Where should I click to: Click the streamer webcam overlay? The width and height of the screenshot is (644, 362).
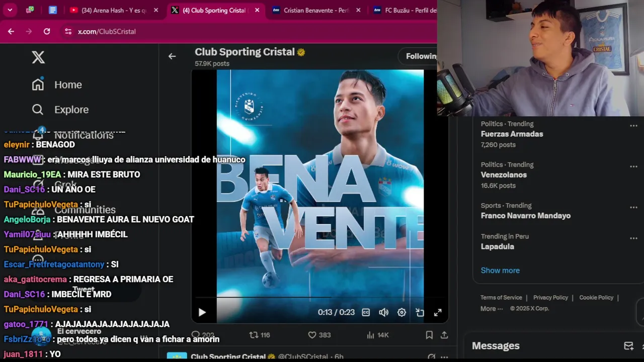[540, 58]
